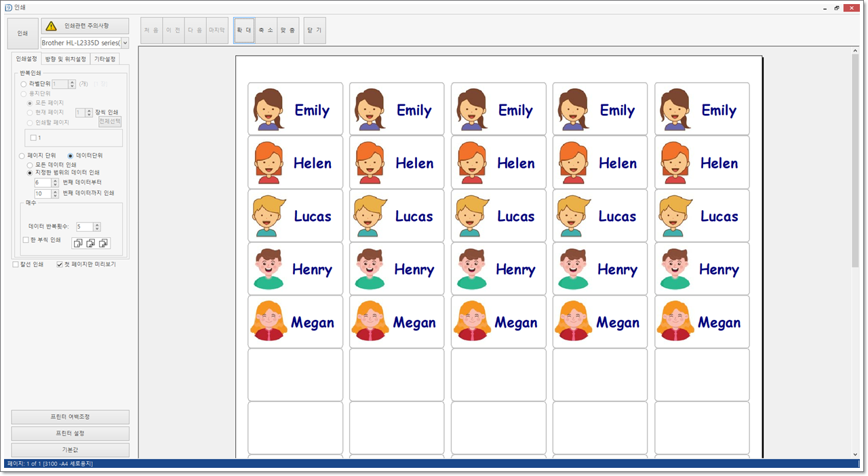This screenshot has width=868, height=476.
Task: Zoom out with the 축소 button
Action: [267, 31]
